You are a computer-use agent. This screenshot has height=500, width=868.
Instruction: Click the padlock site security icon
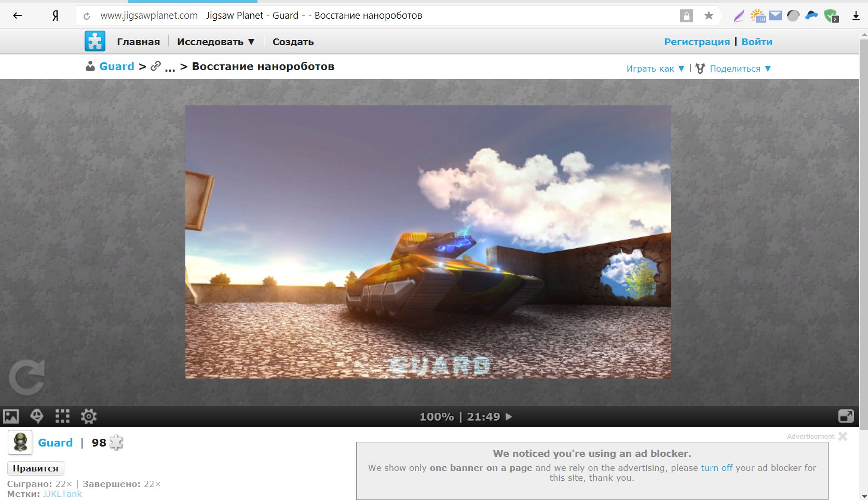[x=686, y=16]
